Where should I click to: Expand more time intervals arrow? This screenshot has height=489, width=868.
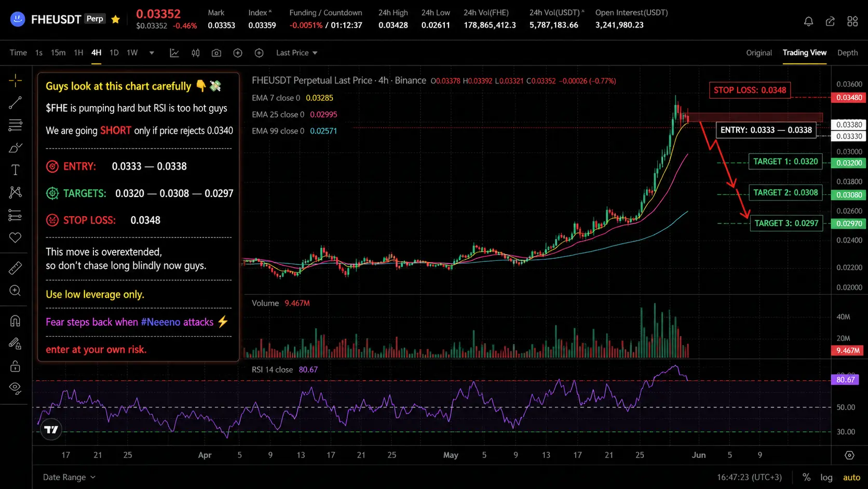152,53
